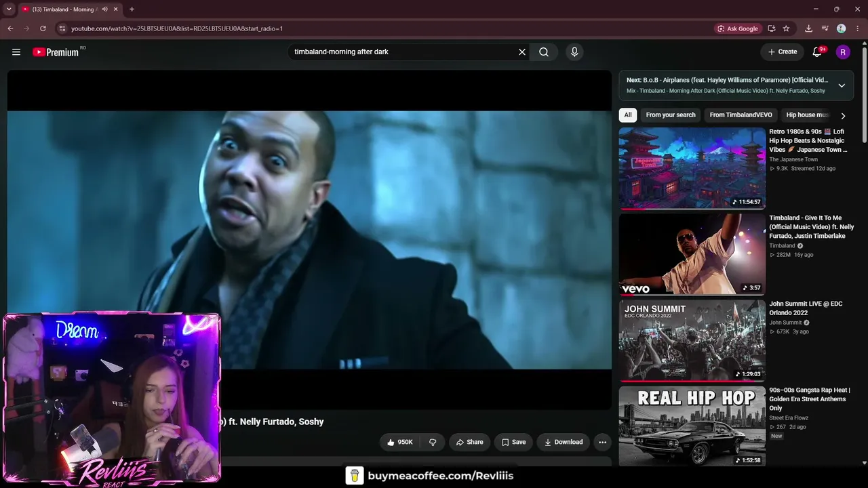Select the Hip house music chip
This screenshot has width=868, height=488.
(x=807, y=115)
